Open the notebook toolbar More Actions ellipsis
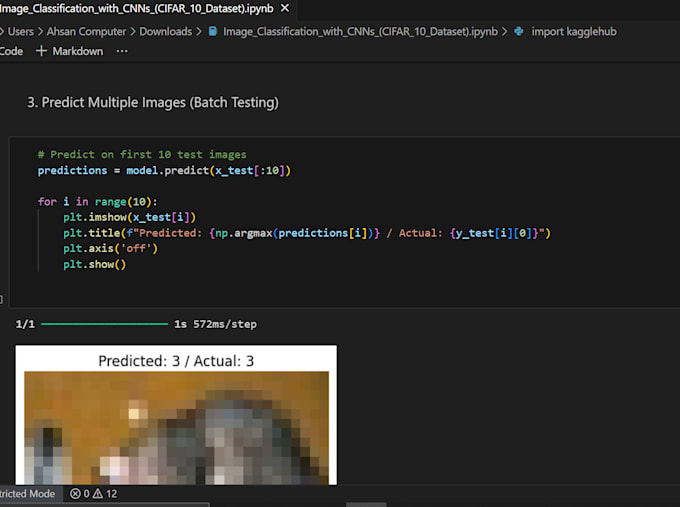 click(122, 51)
